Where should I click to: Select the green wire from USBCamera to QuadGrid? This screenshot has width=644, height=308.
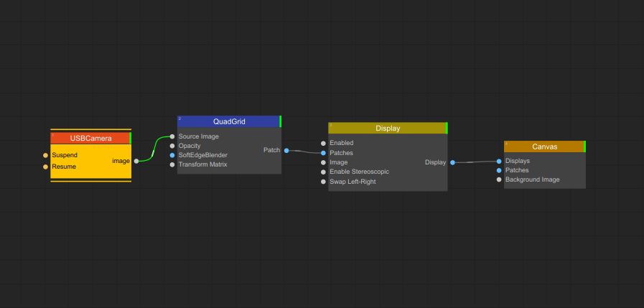[154, 150]
